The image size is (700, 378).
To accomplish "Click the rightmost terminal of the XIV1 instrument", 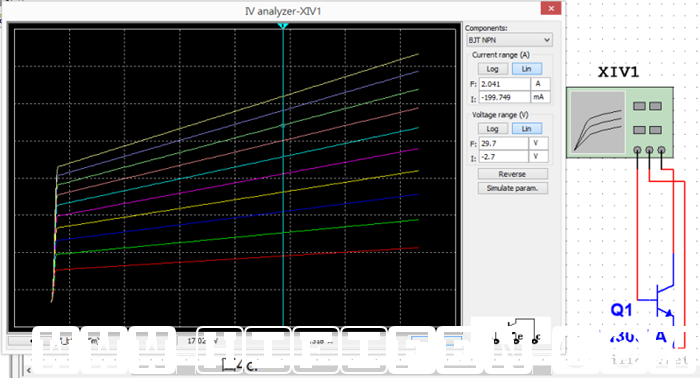I will (662, 150).
